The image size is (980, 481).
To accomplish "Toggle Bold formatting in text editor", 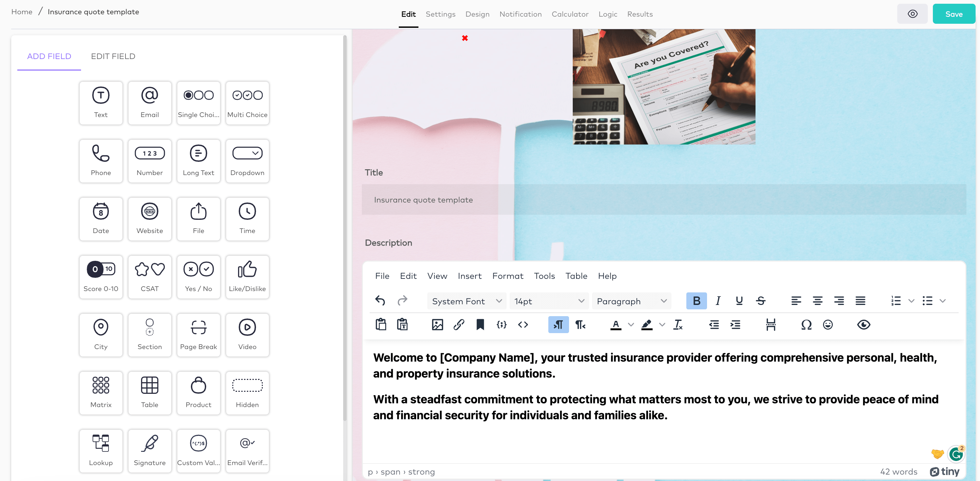I will [696, 301].
